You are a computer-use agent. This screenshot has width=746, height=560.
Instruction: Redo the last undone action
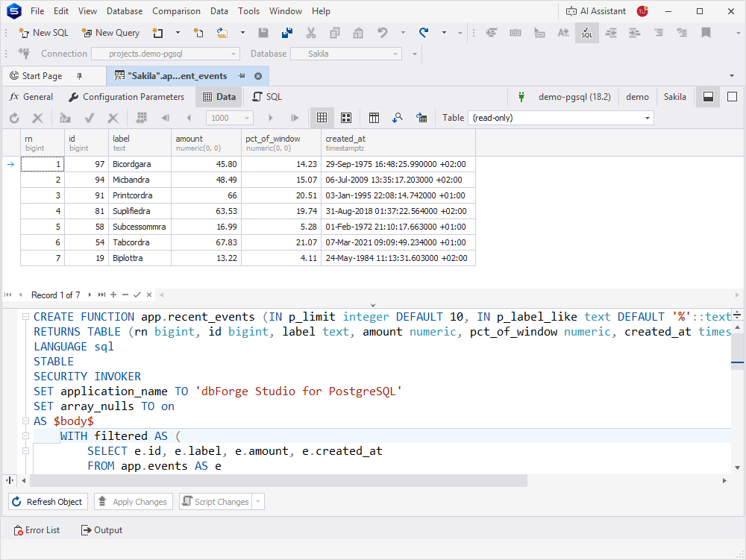tap(424, 33)
